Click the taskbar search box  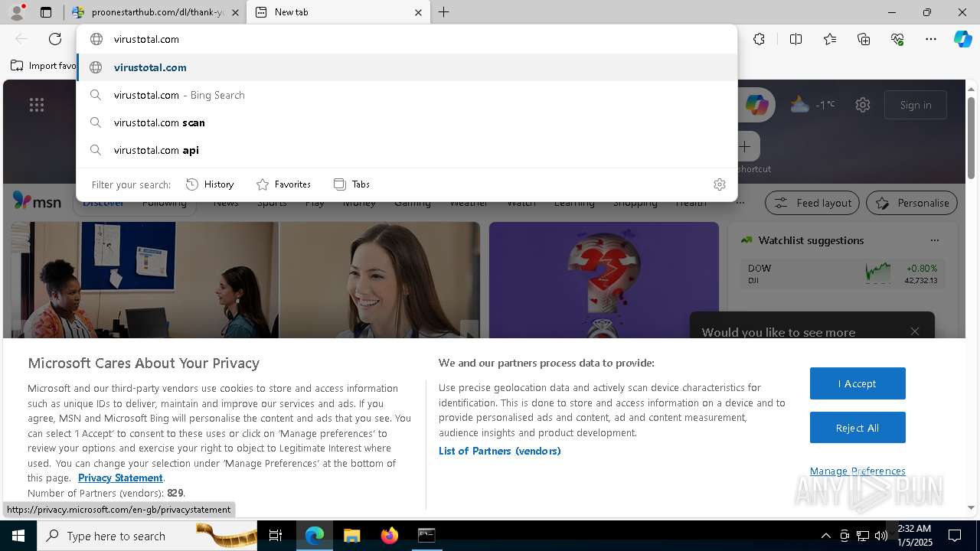pos(147,536)
